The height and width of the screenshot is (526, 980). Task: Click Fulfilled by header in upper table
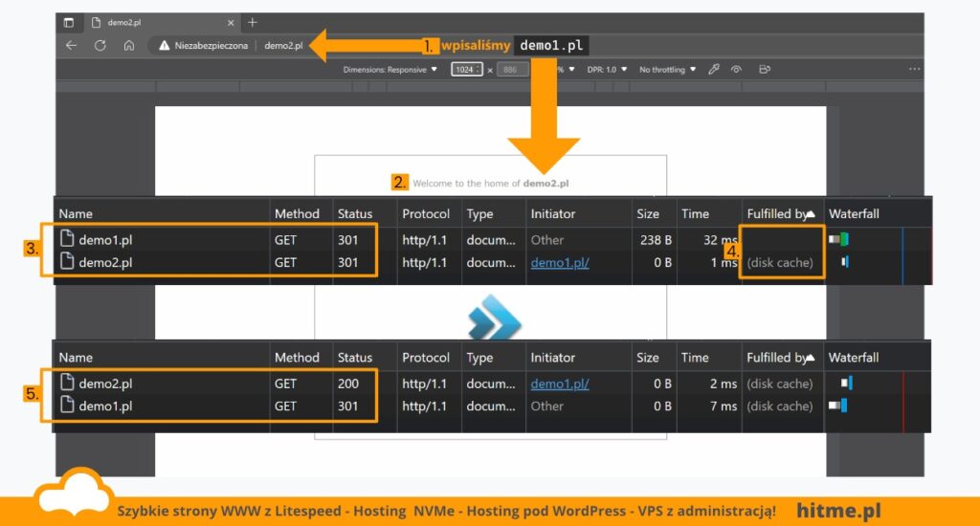pyautogui.click(x=781, y=213)
